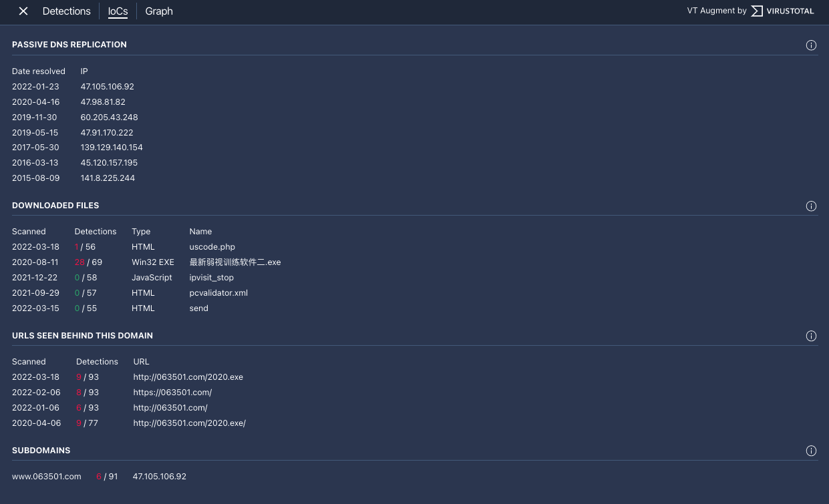Click the URL http://063501.com/2020.exe

tap(188, 376)
